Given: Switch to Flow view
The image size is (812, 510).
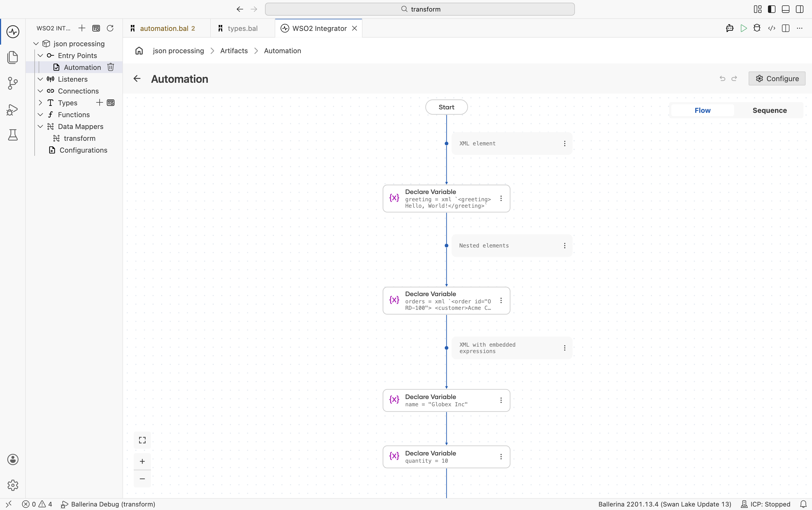Looking at the screenshot, I should (x=702, y=110).
